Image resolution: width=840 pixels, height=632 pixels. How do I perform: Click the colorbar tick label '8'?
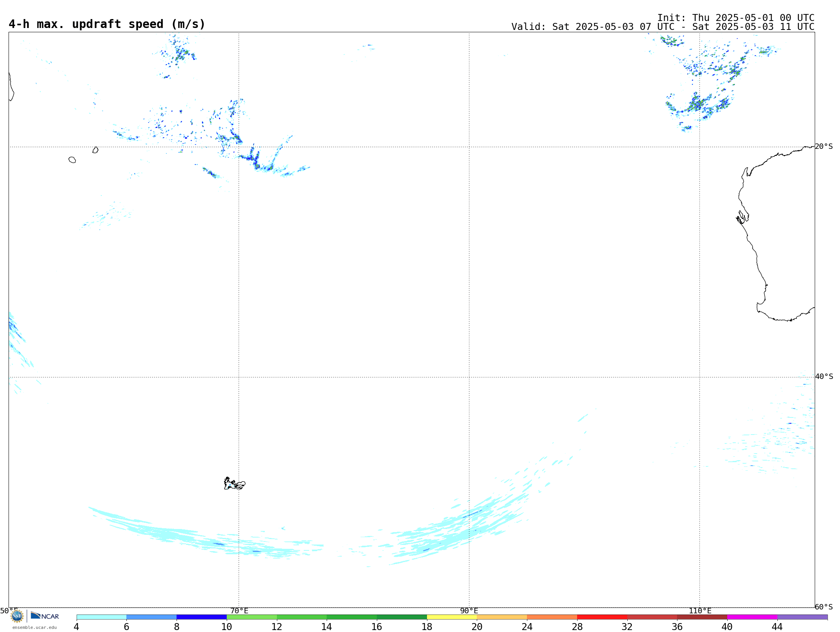(x=177, y=627)
